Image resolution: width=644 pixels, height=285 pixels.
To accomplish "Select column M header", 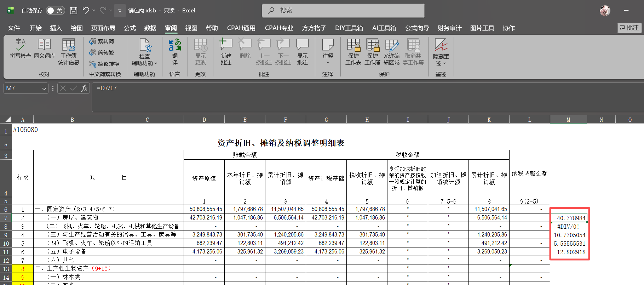I will coord(568,120).
